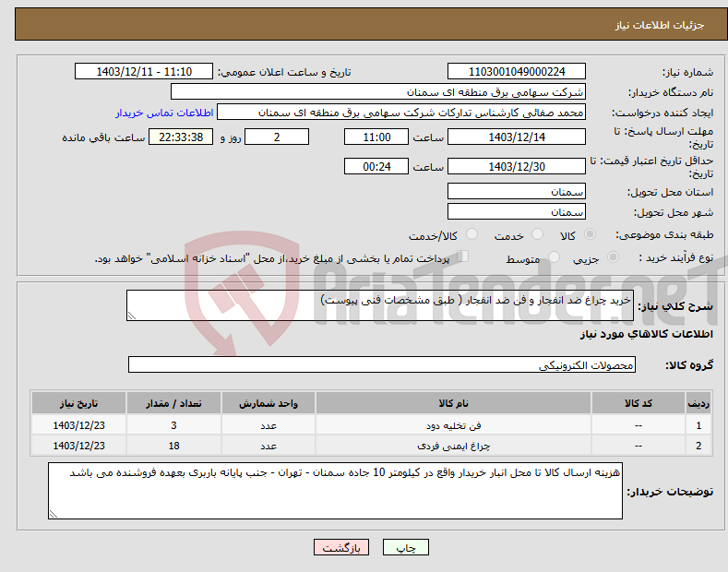Click the اطلاعات کالاهای مورد نیاز heading

click(x=646, y=334)
